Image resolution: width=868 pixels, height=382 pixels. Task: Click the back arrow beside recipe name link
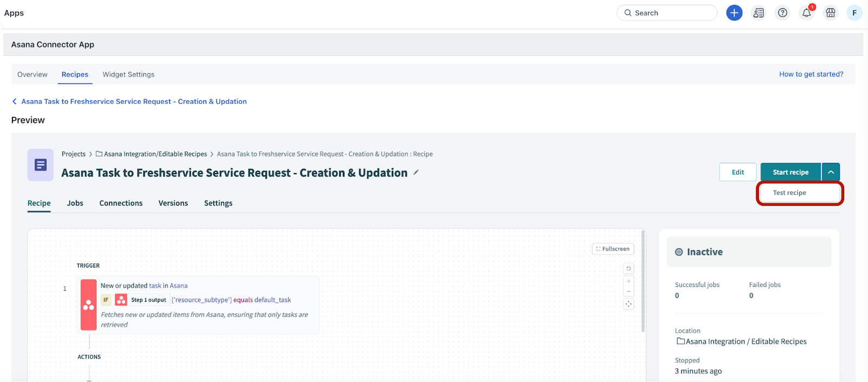(x=15, y=101)
